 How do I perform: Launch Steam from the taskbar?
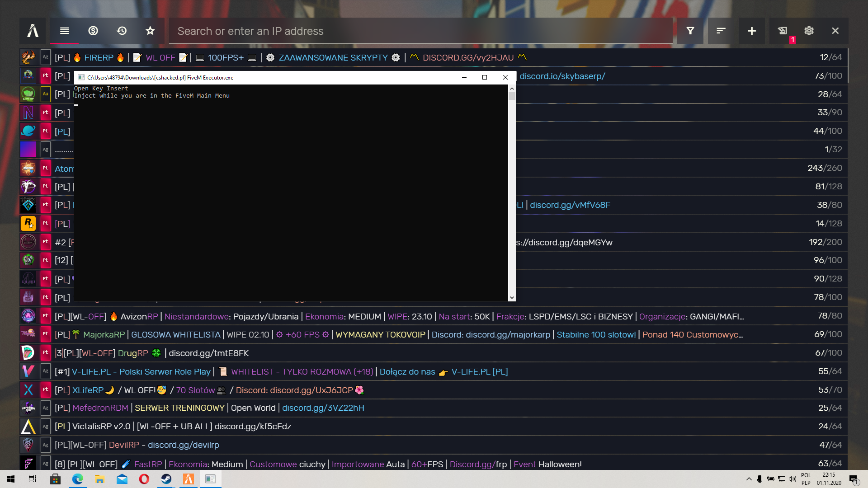tap(166, 479)
